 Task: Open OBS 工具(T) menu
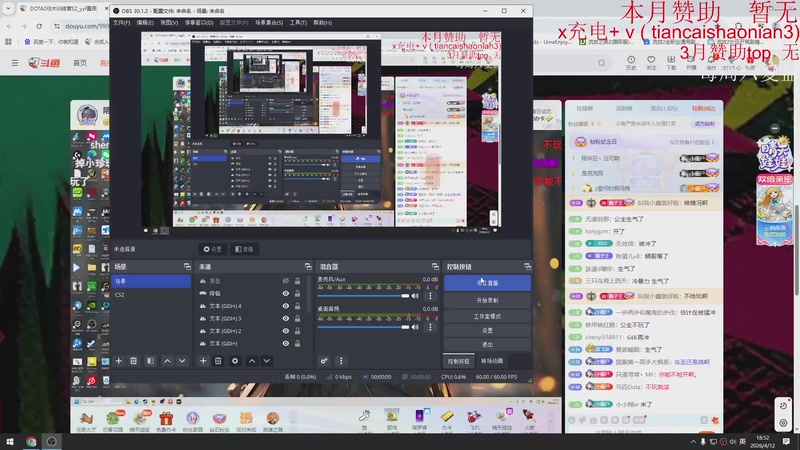(298, 22)
